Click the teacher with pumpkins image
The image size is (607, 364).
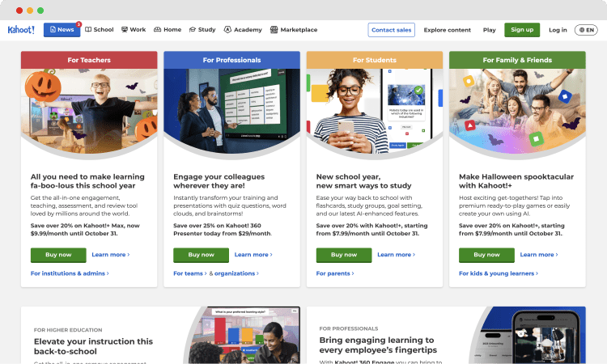point(89,112)
